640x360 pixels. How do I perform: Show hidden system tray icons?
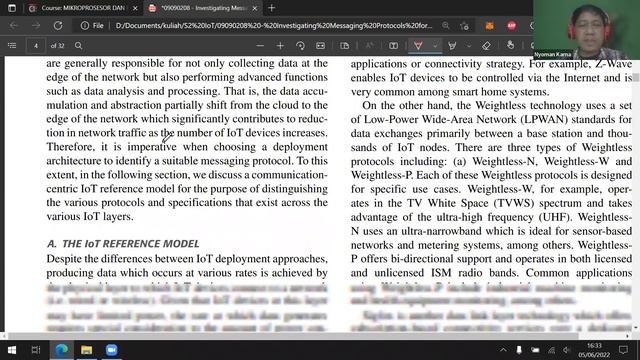[x=503, y=350]
